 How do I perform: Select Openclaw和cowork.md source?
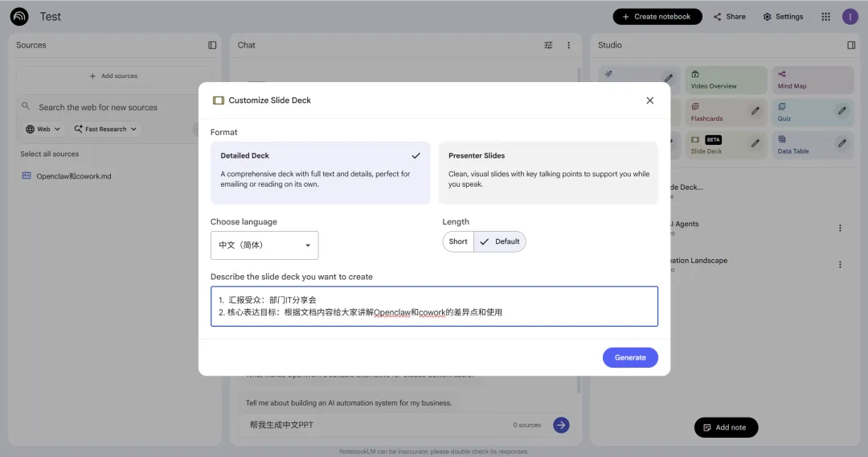(x=74, y=176)
